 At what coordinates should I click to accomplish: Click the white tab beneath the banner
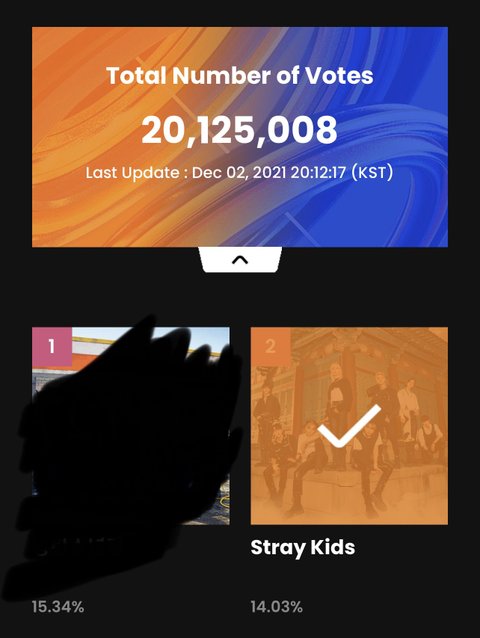pyautogui.click(x=240, y=259)
